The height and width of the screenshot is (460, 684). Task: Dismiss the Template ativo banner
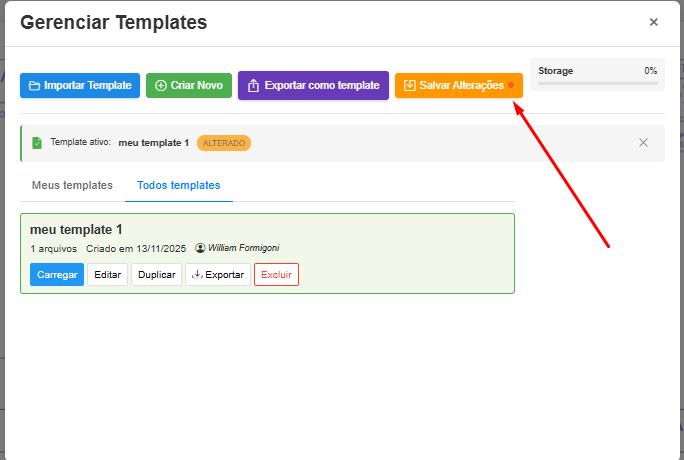point(643,143)
